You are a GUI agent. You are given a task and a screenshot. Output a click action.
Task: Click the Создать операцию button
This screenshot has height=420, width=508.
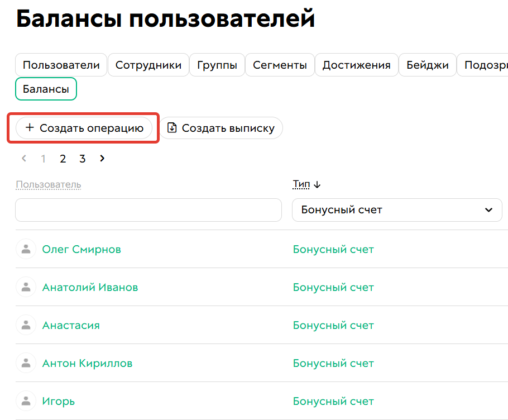[x=84, y=128]
